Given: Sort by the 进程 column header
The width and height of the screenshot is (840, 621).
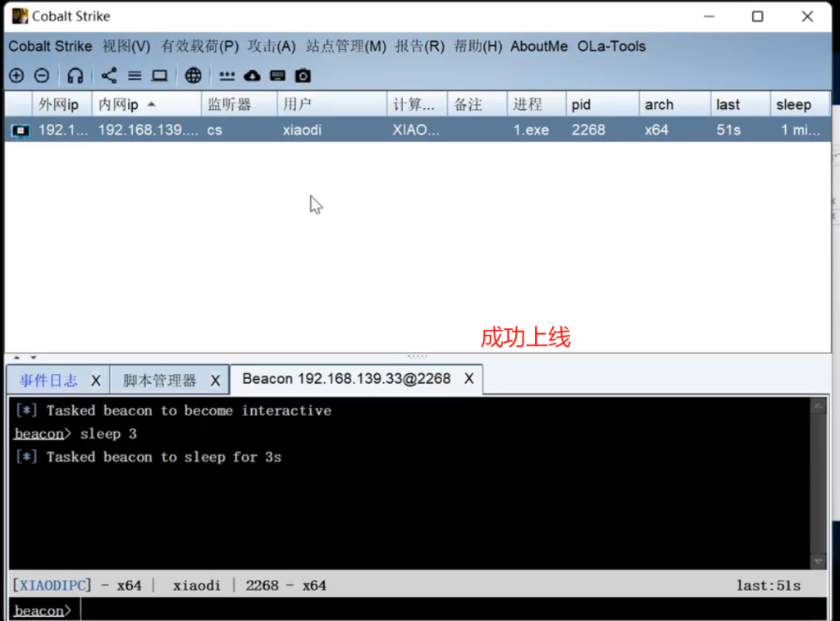Looking at the screenshot, I should pyautogui.click(x=536, y=104).
